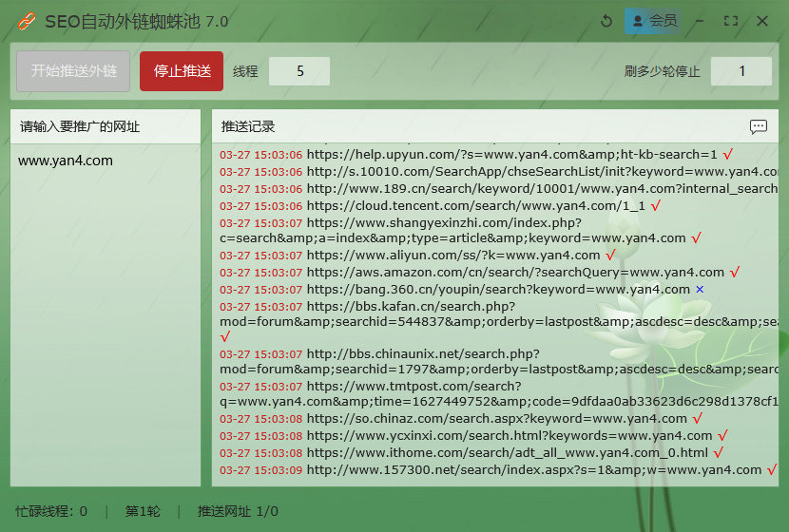
Task: Click the www.ithome.com log entry
Action: tap(507, 452)
